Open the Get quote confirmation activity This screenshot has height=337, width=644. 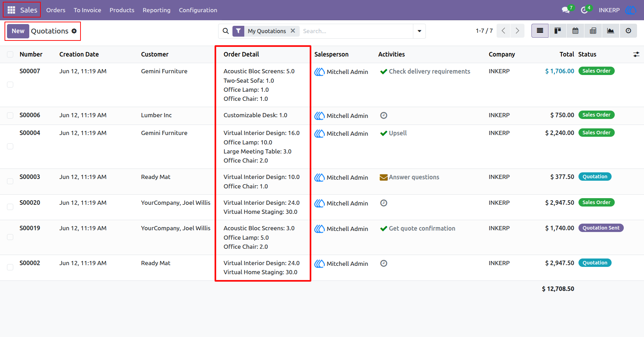pos(422,228)
